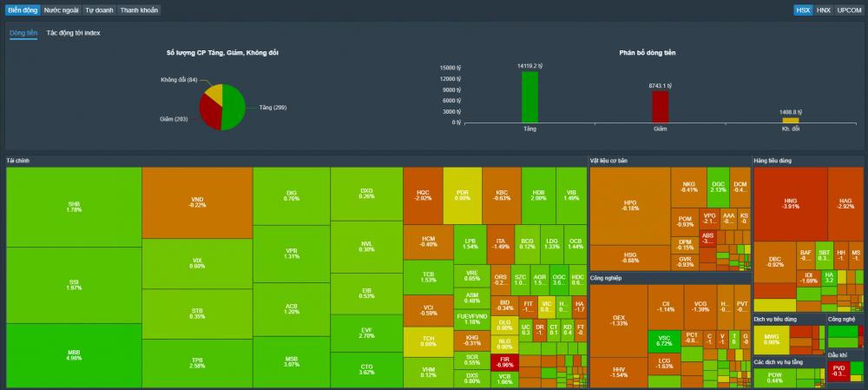Click the TCH 0.00% tile
Image resolution: width=868 pixels, height=390 pixels.
428,342
